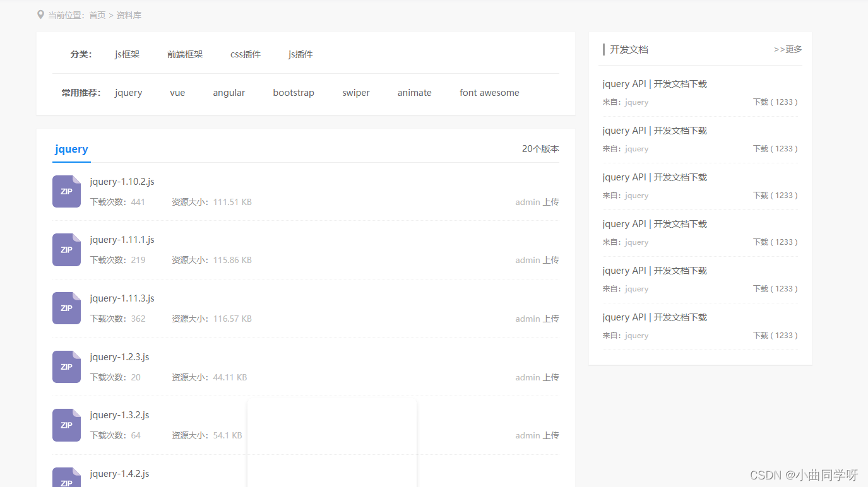The image size is (868, 487).
Task: Open the jquery-1.3.2.js file link
Action: (120, 415)
